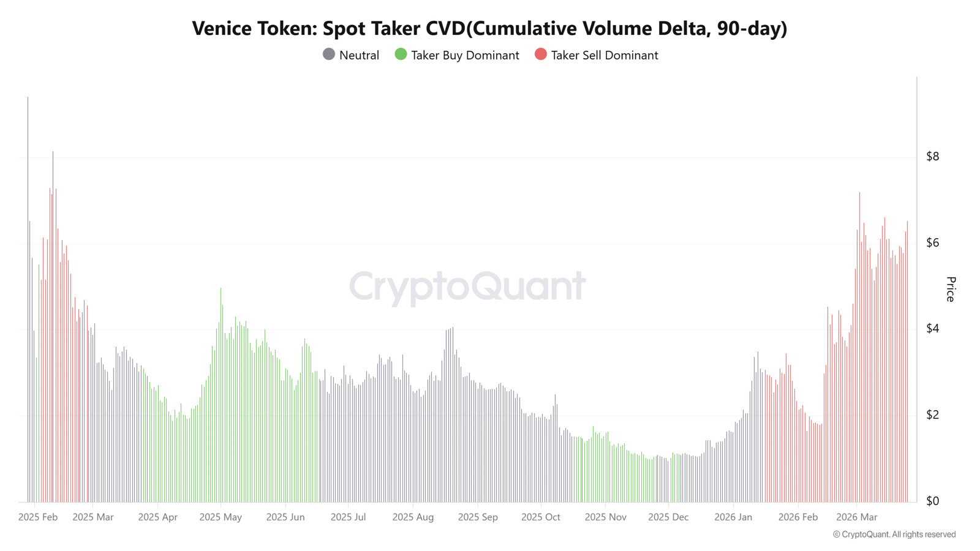Hide the Taker Sell Dominant series label
980x551 pixels.
[605, 55]
